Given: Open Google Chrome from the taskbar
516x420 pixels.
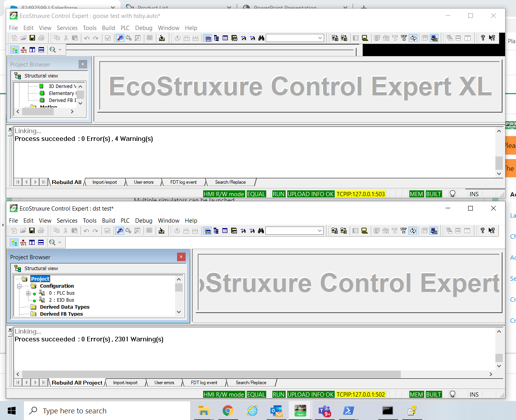Looking at the screenshot, I should (228, 411).
